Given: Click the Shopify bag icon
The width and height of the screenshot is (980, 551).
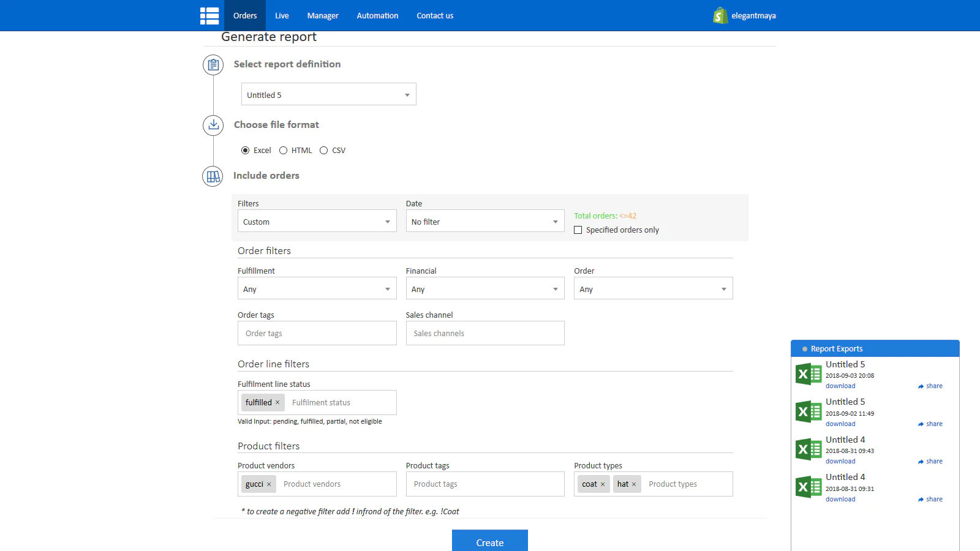Looking at the screenshot, I should coord(720,15).
